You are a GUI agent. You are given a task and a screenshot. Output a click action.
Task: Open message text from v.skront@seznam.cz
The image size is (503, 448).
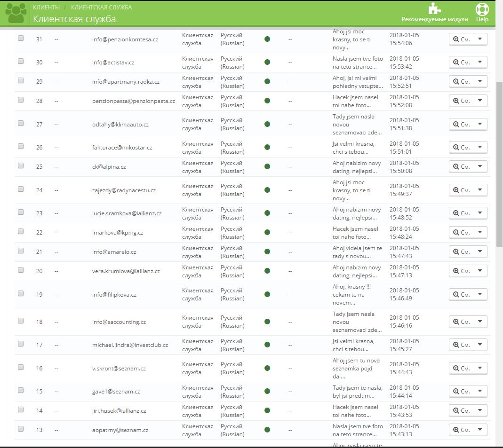pos(357,369)
